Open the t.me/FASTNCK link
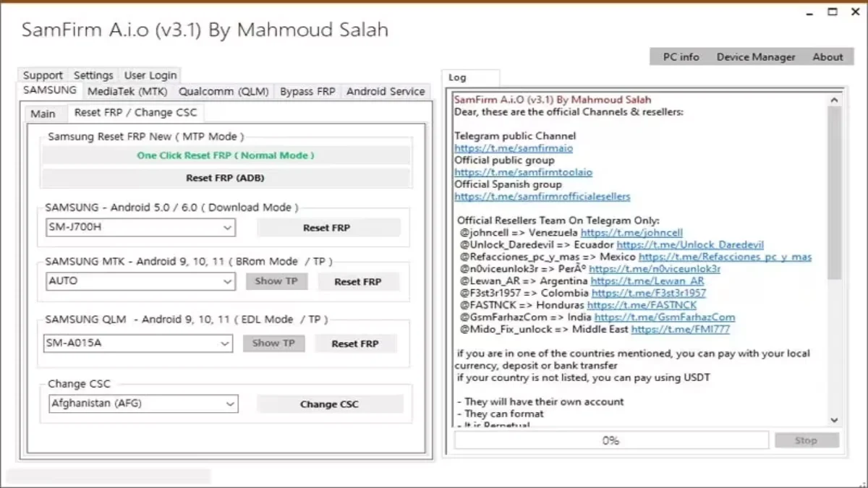Screen dimensions: 868x488 [x=642, y=306]
